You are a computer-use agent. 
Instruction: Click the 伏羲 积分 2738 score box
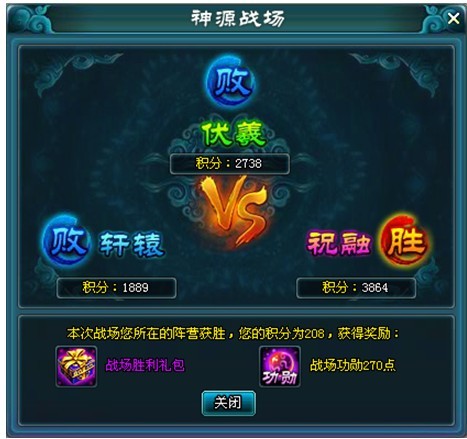(x=229, y=164)
